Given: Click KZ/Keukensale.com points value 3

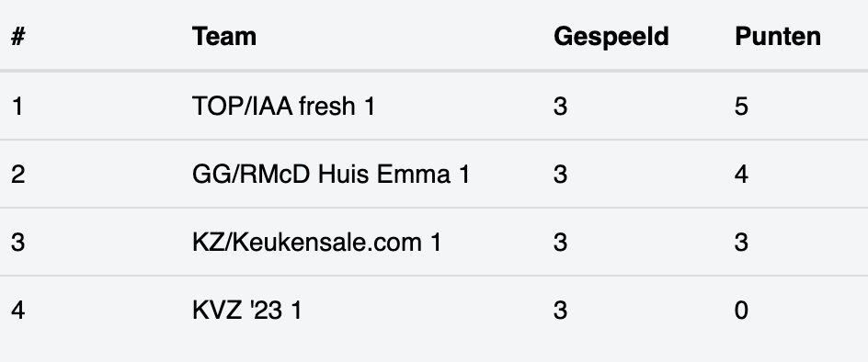Looking at the screenshot, I should coord(741,243).
